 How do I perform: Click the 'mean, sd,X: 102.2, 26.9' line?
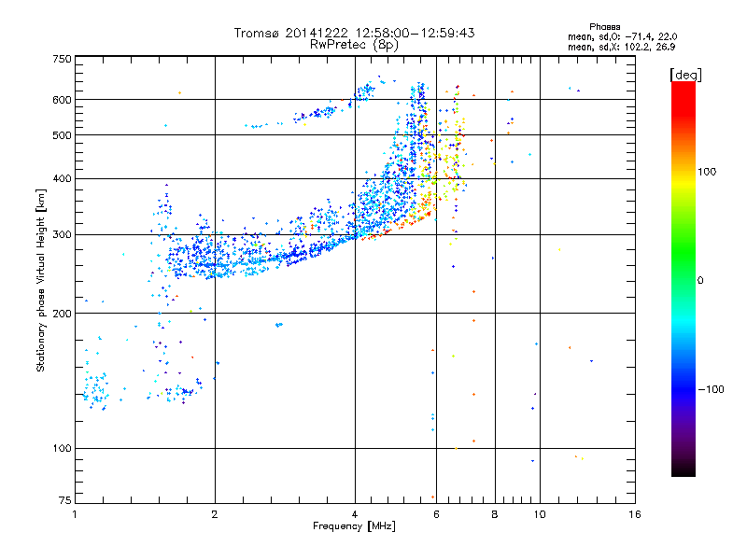tap(621, 48)
